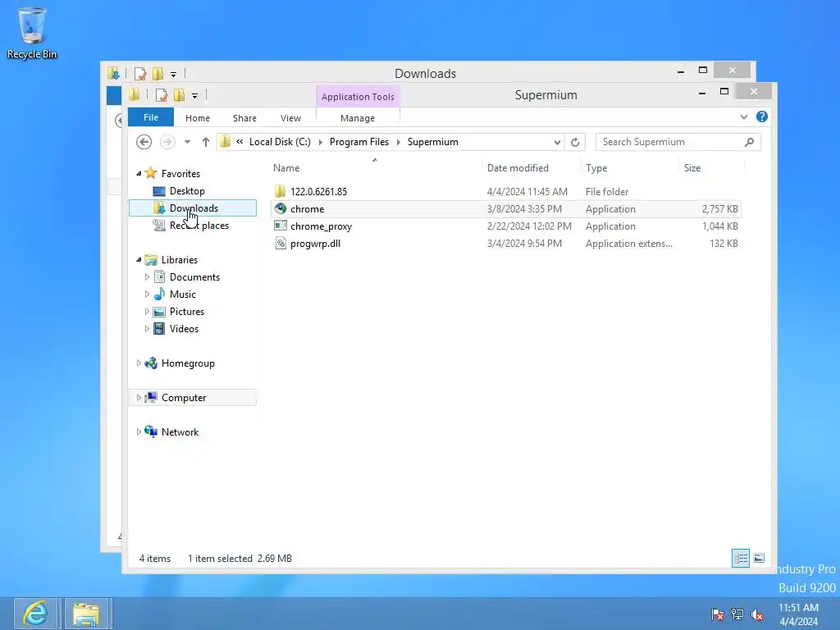Click Program Files in the address bar
The width and height of the screenshot is (840, 630).
coord(359,142)
